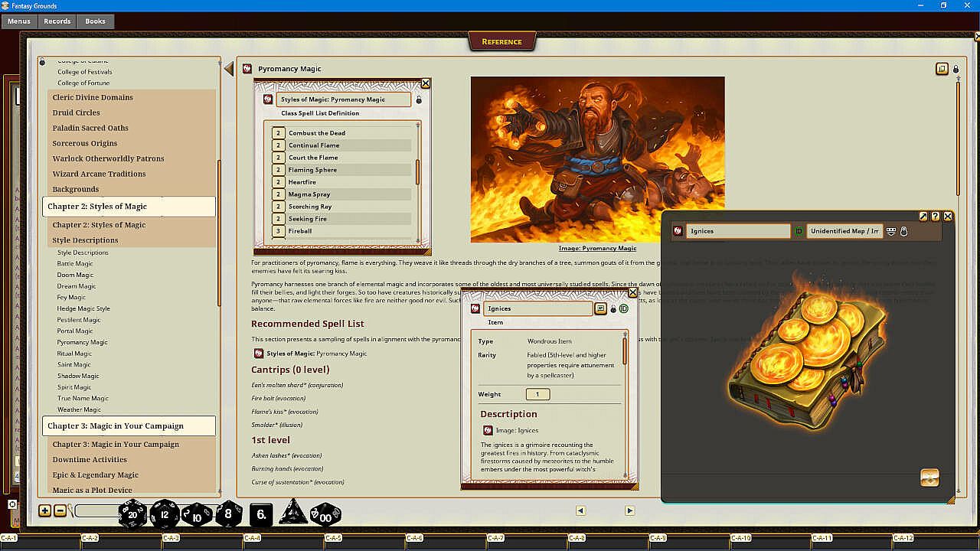Go to the previous reference page
Viewport: 980px width, 551px height.
tap(580, 510)
